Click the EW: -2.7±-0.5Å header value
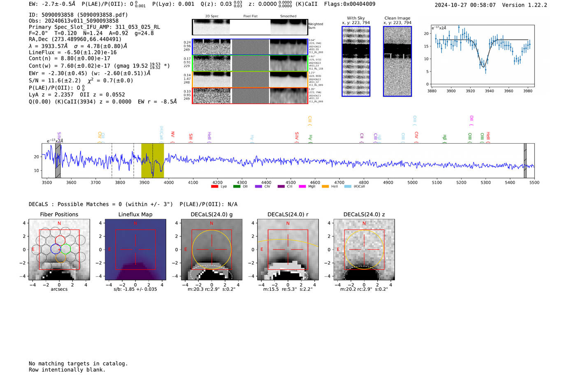576x392 pixels. click(x=52, y=4)
